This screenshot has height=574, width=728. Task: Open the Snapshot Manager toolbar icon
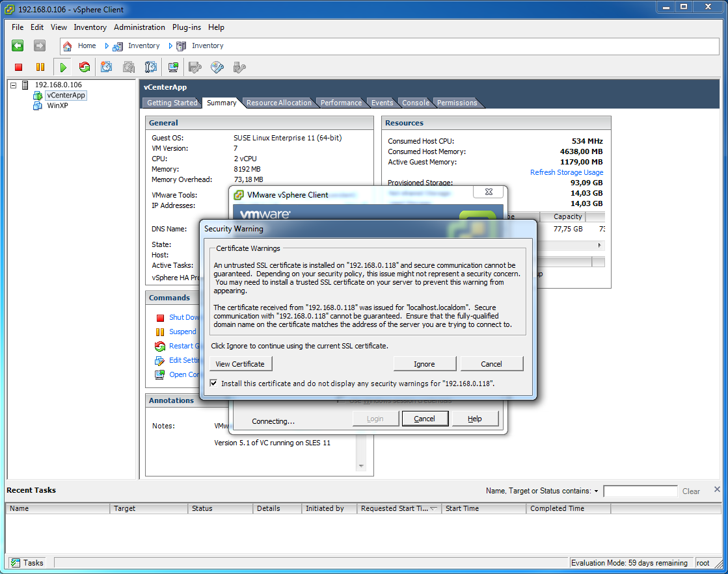coord(150,68)
